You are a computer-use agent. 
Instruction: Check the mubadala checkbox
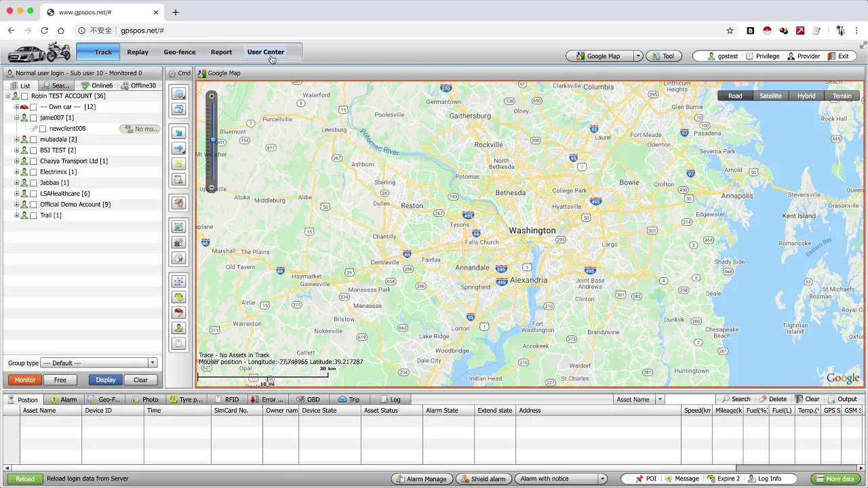click(x=33, y=140)
